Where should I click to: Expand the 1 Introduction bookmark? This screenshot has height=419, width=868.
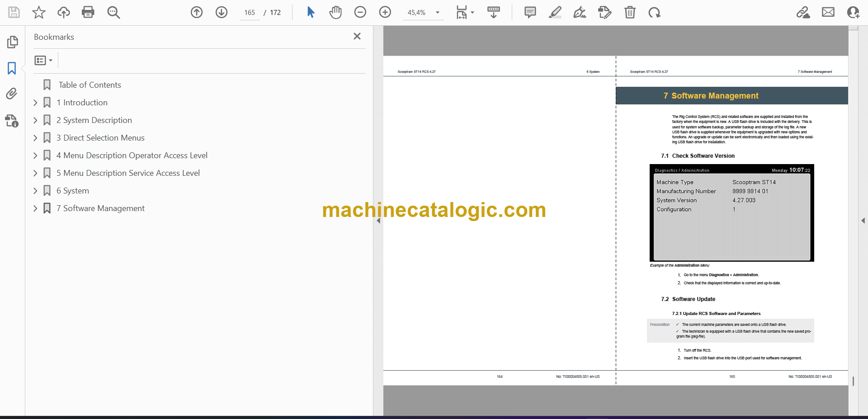pyautogui.click(x=35, y=103)
